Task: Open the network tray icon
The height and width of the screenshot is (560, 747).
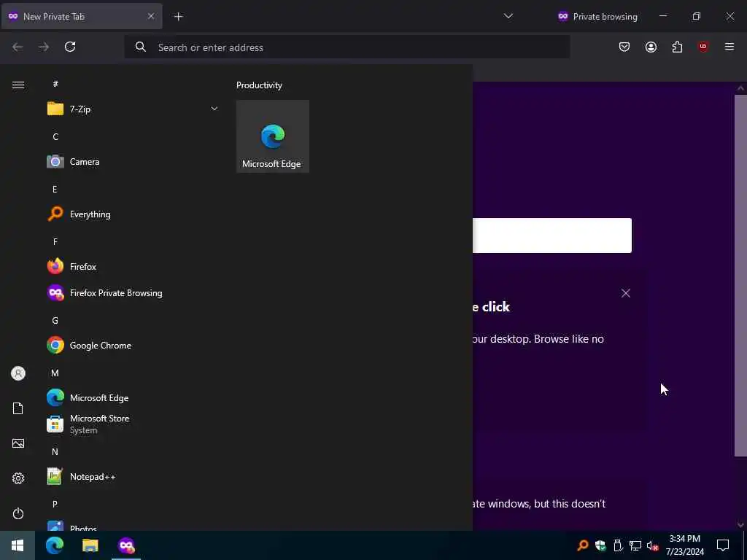Action: point(635,545)
